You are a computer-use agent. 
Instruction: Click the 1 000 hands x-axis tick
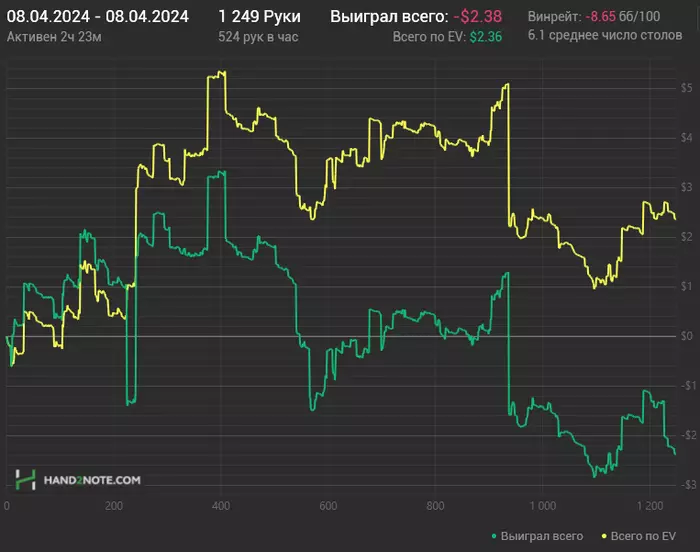click(x=542, y=506)
